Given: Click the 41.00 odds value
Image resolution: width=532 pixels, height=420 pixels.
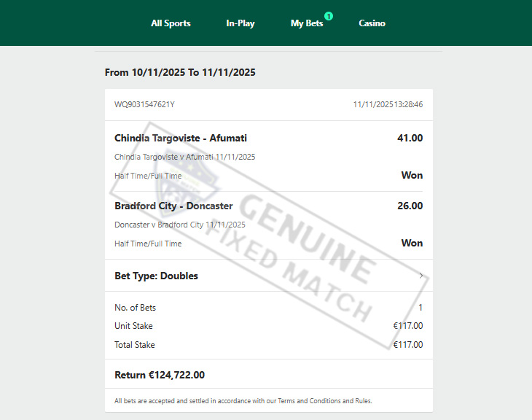Looking at the screenshot, I should click(x=410, y=138).
